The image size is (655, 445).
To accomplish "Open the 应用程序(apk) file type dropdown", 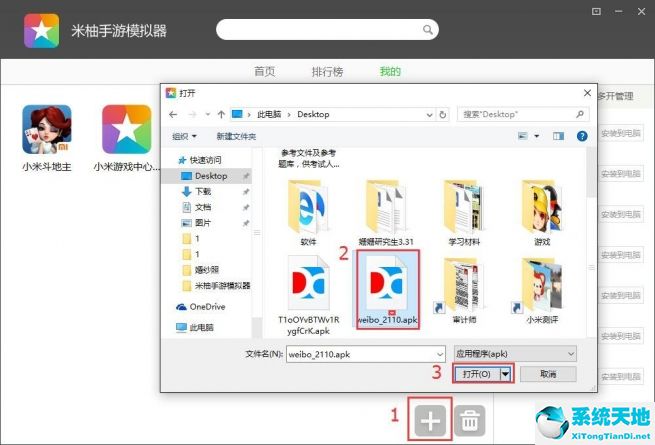I will click(515, 354).
